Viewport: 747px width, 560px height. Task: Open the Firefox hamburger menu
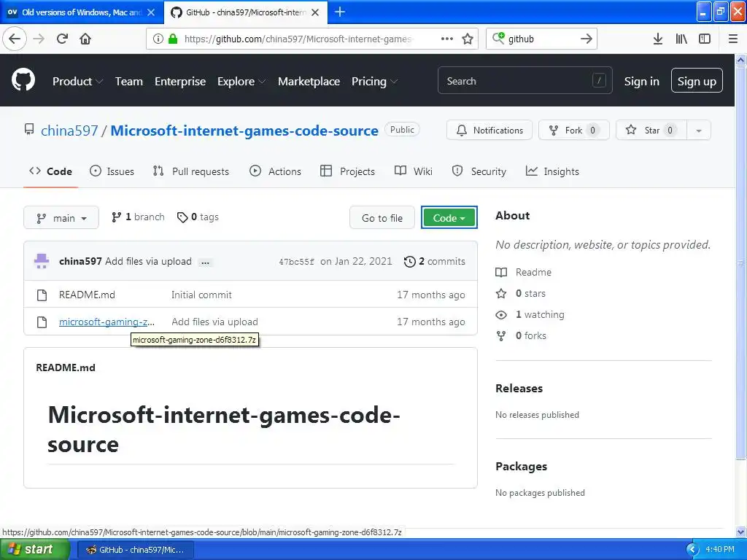pos(733,39)
